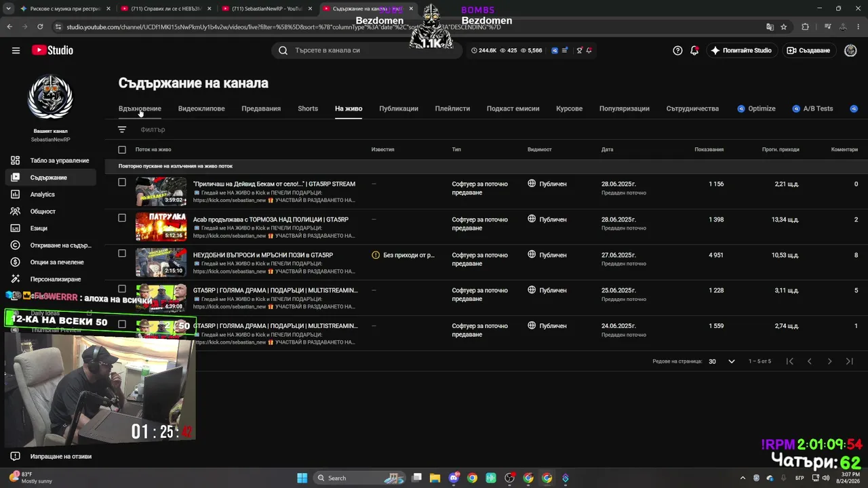Select the Публикации tab

[x=399, y=108]
